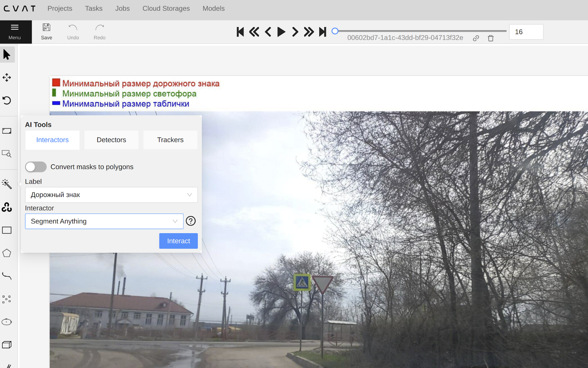The width and height of the screenshot is (588, 368).
Task: Open the OpenCV tools icon
Action: [7, 207]
